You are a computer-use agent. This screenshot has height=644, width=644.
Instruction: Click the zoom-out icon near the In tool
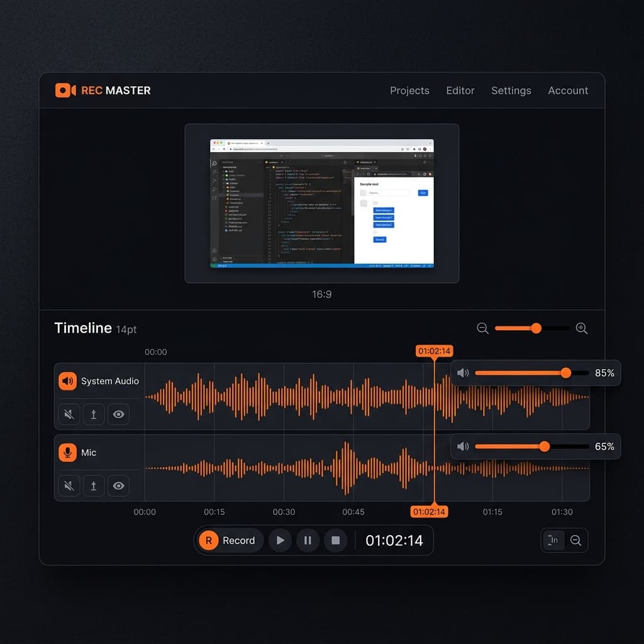click(x=577, y=540)
